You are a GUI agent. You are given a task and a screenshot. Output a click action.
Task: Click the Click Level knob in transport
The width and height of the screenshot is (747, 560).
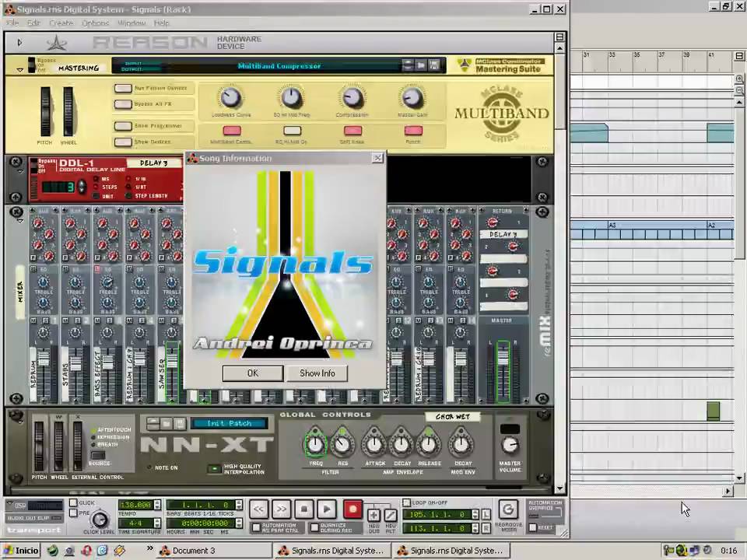99,520
